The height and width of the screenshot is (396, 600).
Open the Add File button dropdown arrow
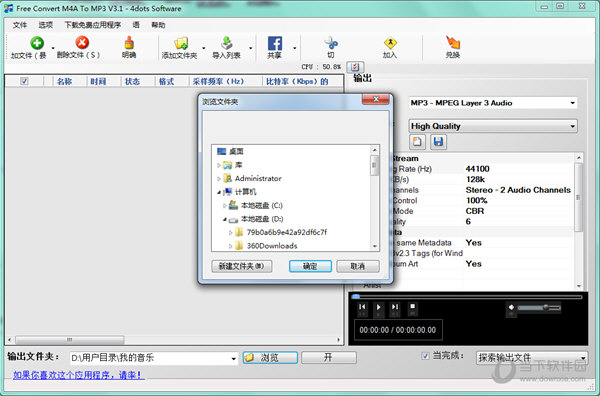pyautogui.click(x=53, y=48)
